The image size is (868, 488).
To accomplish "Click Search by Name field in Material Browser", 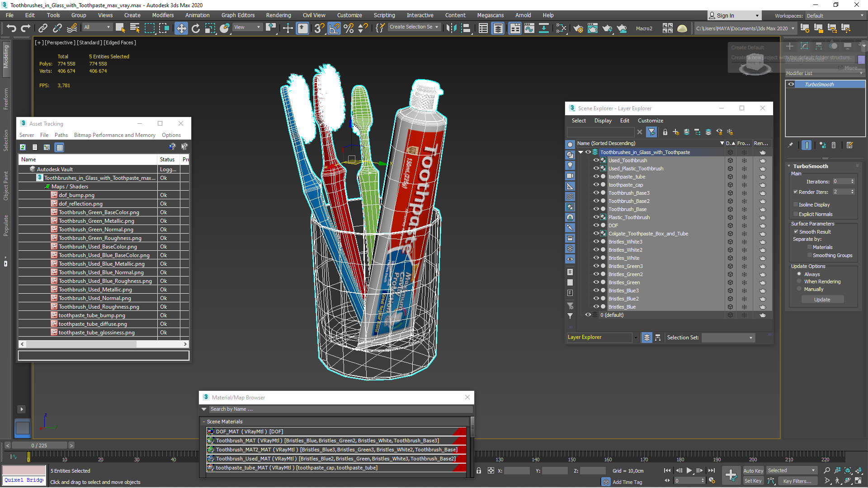I will tap(341, 409).
